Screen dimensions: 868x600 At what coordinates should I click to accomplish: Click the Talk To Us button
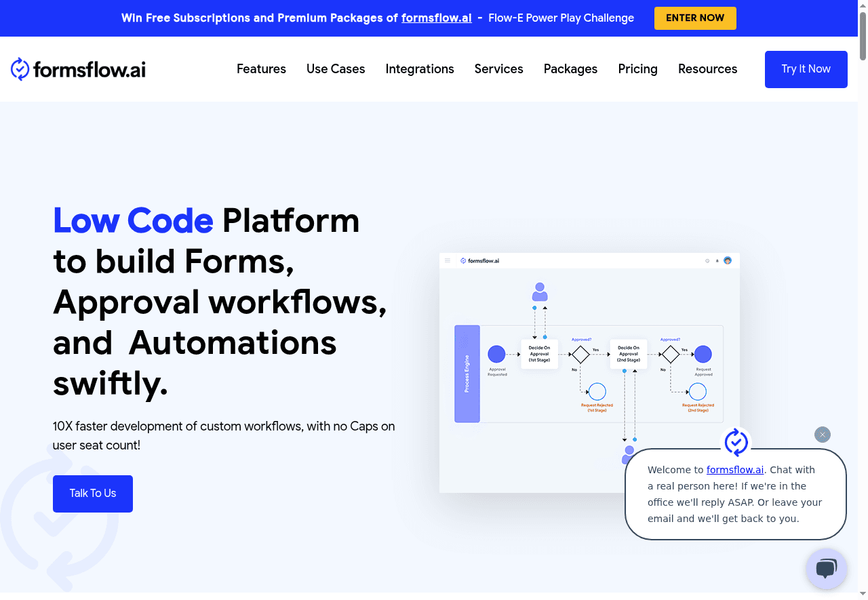point(93,494)
